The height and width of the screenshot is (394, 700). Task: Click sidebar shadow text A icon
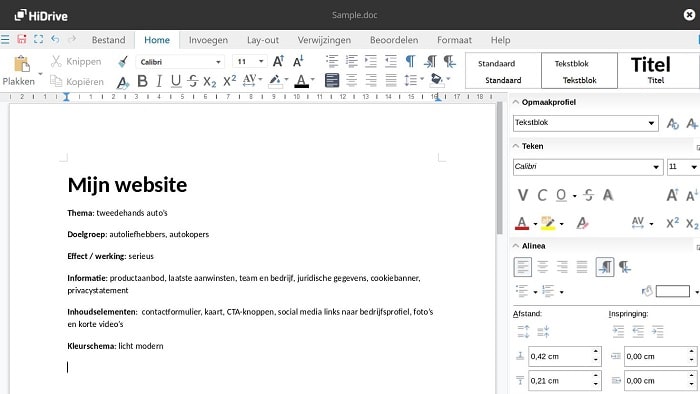tap(608, 195)
